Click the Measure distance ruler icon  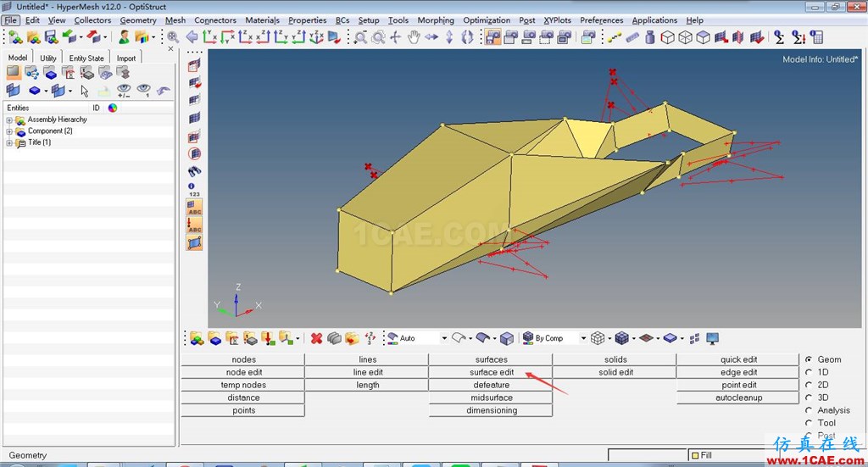(x=632, y=37)
